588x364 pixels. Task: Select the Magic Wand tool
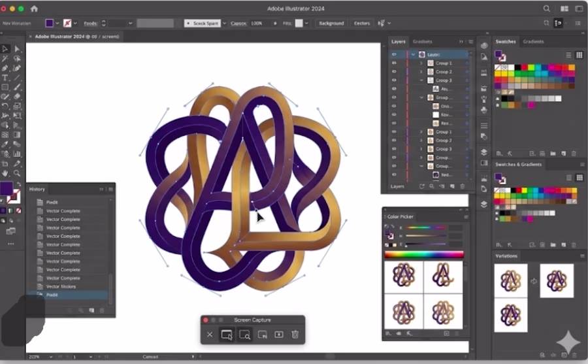click(5, 59)
